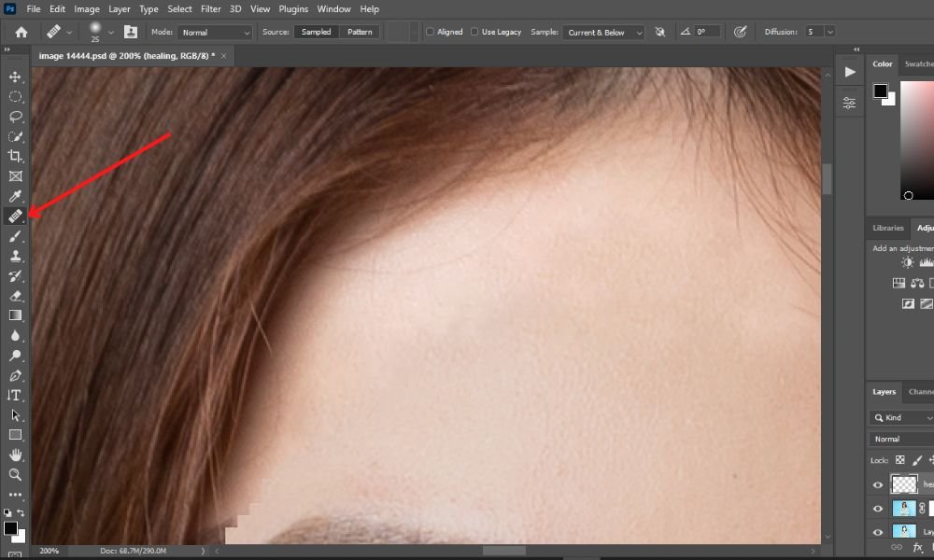Screen dimensions: 934x560
Task: Add a Color Balance adjustment
Action: pyautogui.click(x=917, y=284)
